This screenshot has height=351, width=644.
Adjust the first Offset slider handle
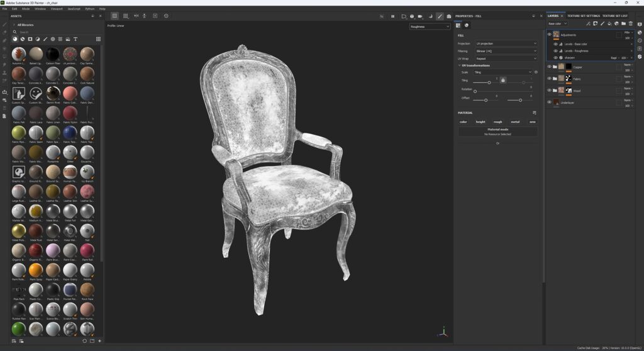point(486,100)
